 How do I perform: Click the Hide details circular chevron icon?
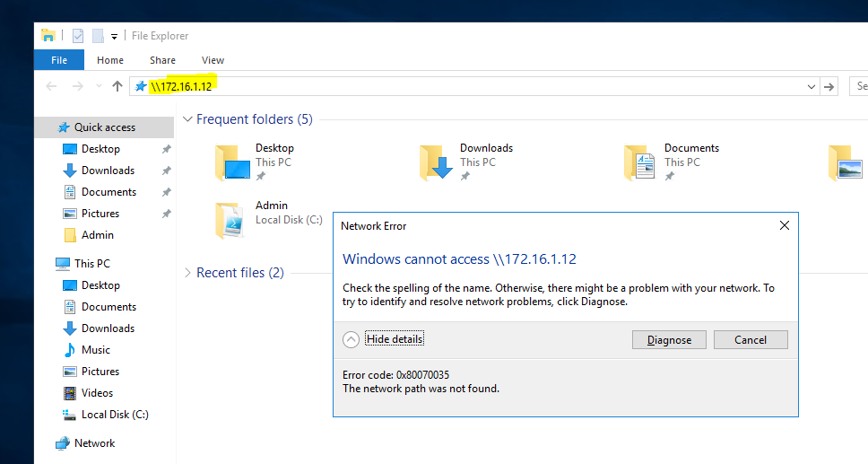[x=351, y=339]
